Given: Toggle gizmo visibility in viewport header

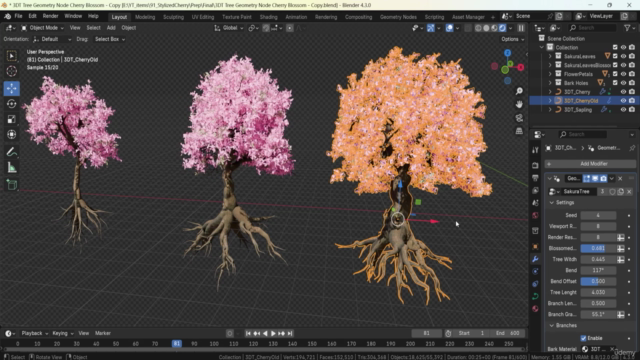Looking at the screenshot, I should tap(430, 28).
